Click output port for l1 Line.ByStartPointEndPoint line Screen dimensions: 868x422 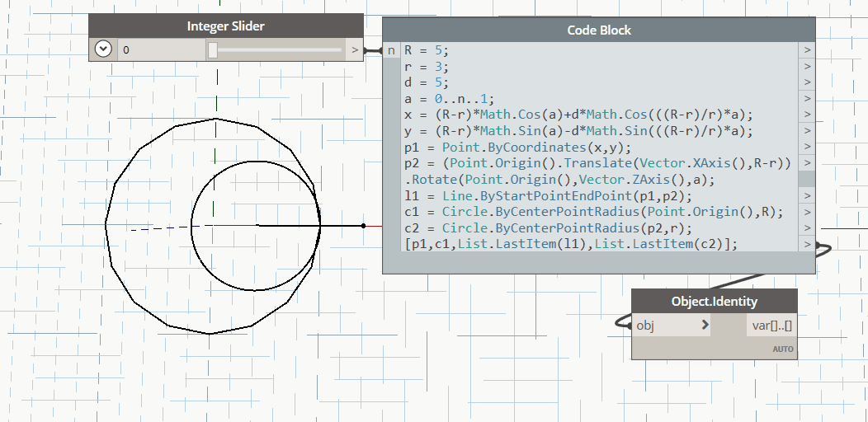pyautogui.click(x=807, y=195)
